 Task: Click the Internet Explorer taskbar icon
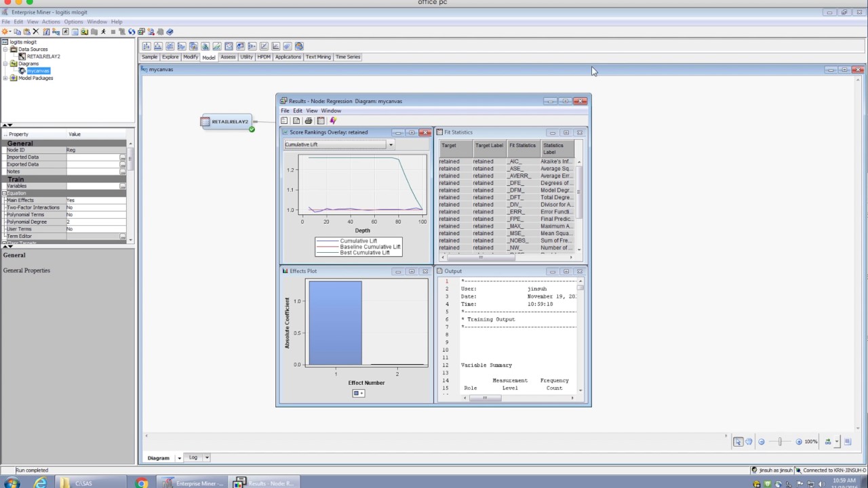[40, 483]
